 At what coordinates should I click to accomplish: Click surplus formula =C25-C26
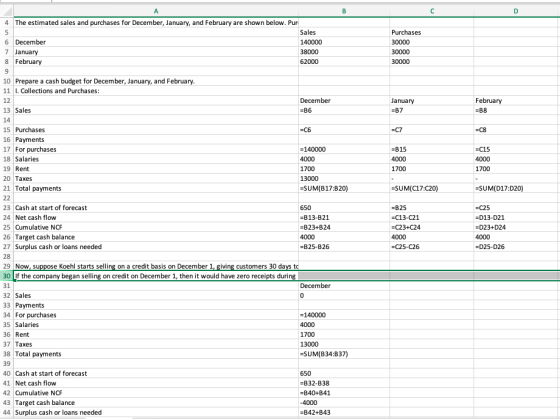coord(432,246)
